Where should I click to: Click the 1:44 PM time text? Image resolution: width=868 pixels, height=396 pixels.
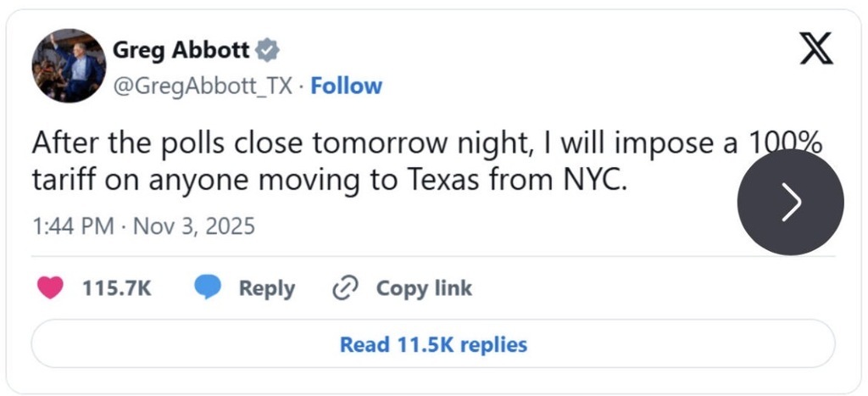[x=70, y=227]
